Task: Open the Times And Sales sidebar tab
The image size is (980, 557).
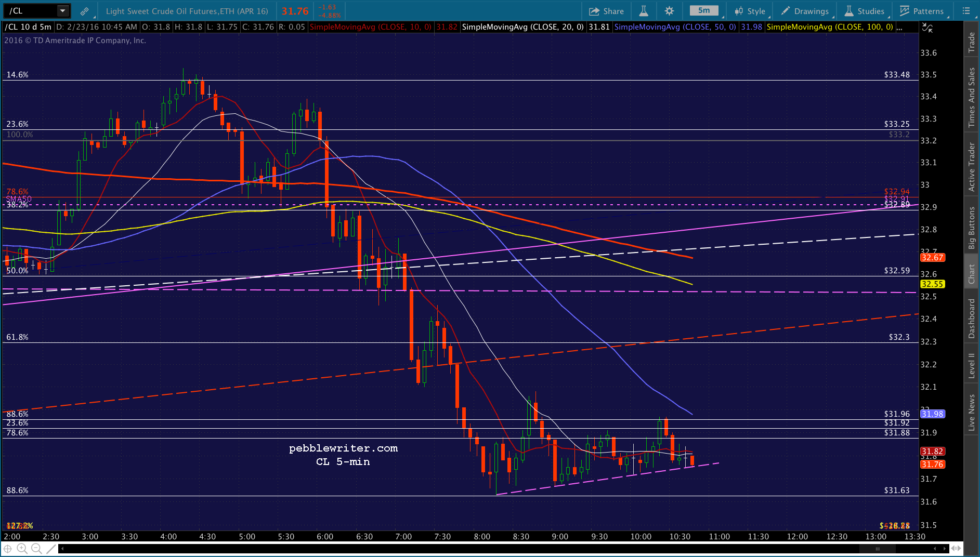Action: [971, 98]
